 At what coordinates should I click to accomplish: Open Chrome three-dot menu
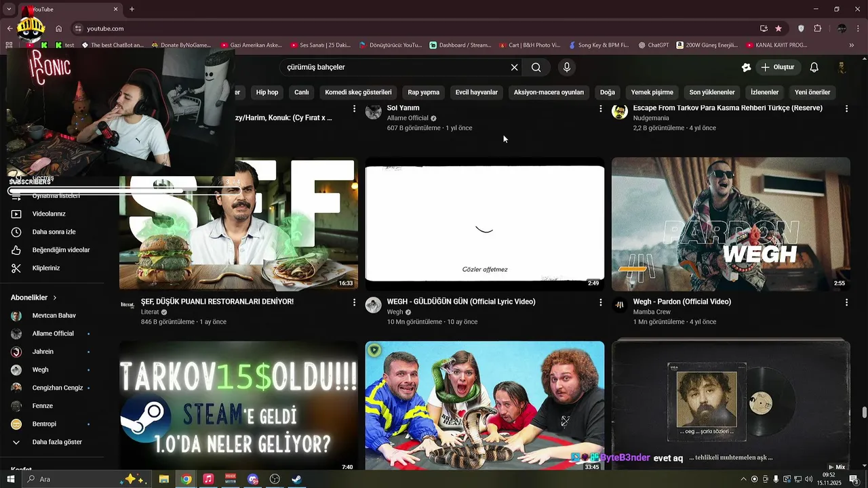click(x=859, y=28)
